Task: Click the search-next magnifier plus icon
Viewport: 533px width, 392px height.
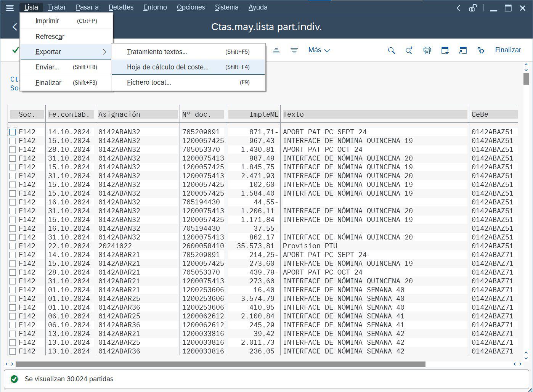Action: [409, 50]
